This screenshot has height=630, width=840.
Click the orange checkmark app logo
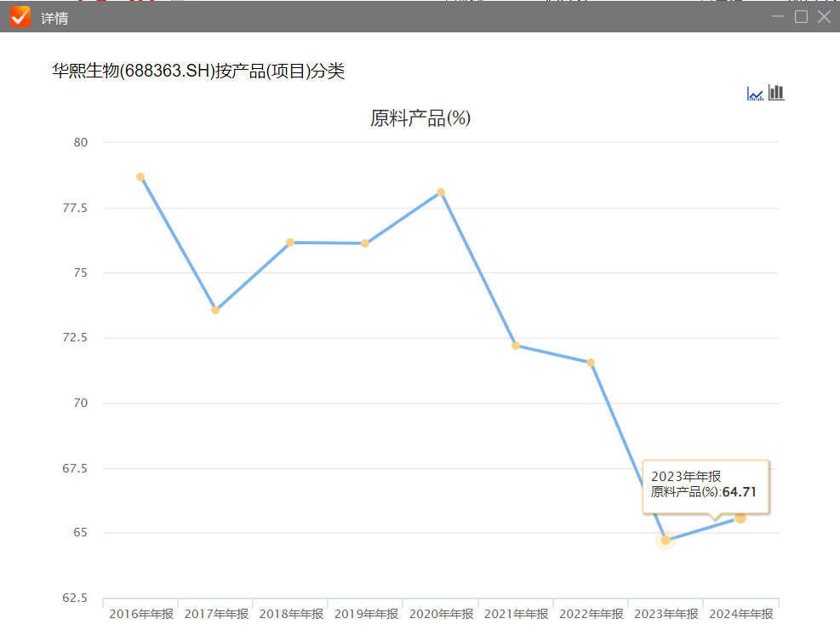[x=20, y=17]
